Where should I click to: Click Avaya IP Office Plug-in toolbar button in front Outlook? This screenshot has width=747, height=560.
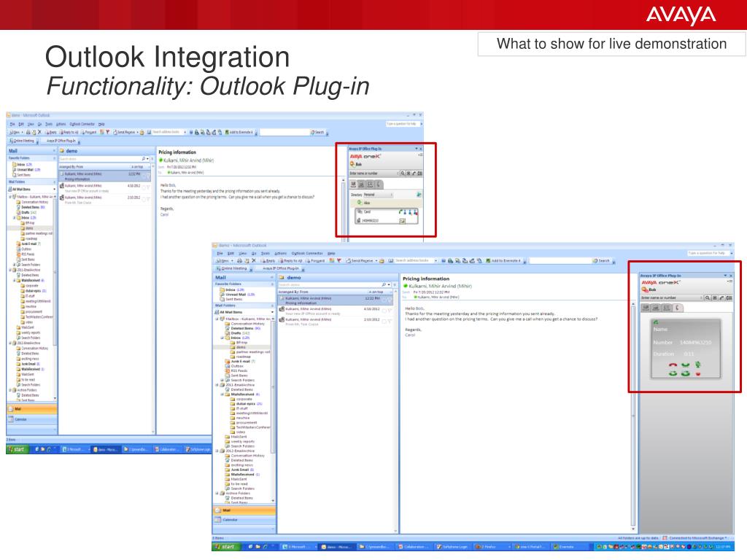(282, 268)
